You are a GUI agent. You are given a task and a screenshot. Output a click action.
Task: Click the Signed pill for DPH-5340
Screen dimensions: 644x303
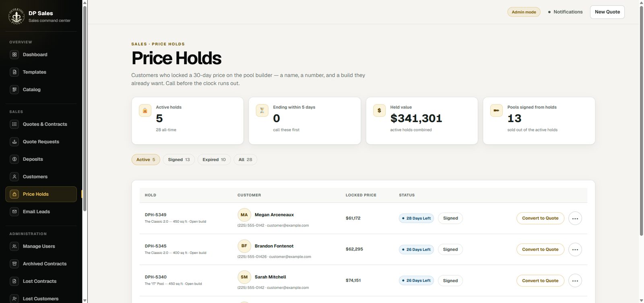tap(450, 280)
